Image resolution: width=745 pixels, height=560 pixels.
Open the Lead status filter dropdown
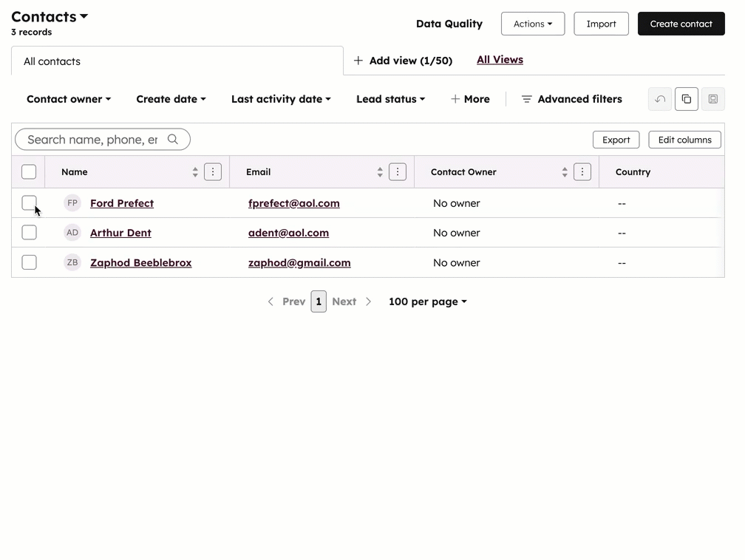[390, 98]
